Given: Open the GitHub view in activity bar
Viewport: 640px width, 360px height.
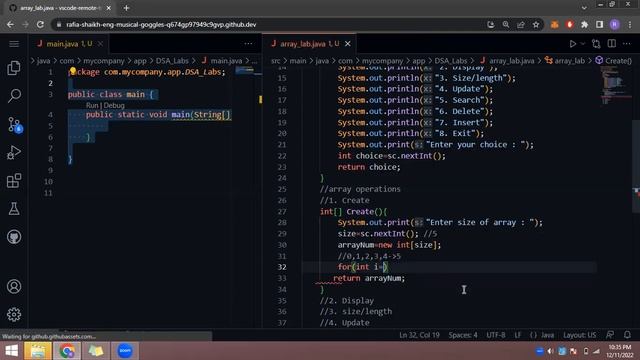Looking at the screenshot, I should click(x=14, y=237).
